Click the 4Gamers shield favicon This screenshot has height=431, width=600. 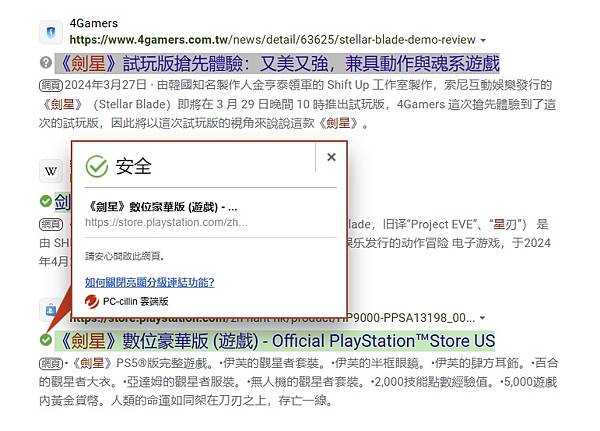(51, 32)
